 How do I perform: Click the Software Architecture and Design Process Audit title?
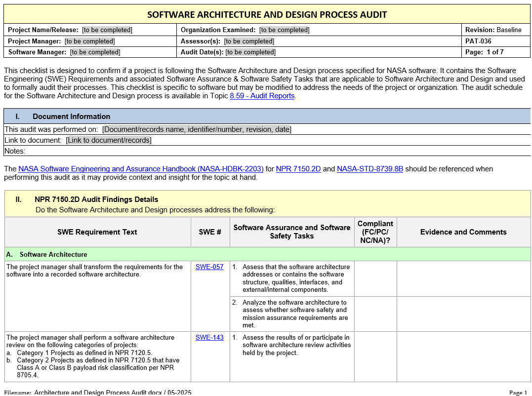[267, 15]
